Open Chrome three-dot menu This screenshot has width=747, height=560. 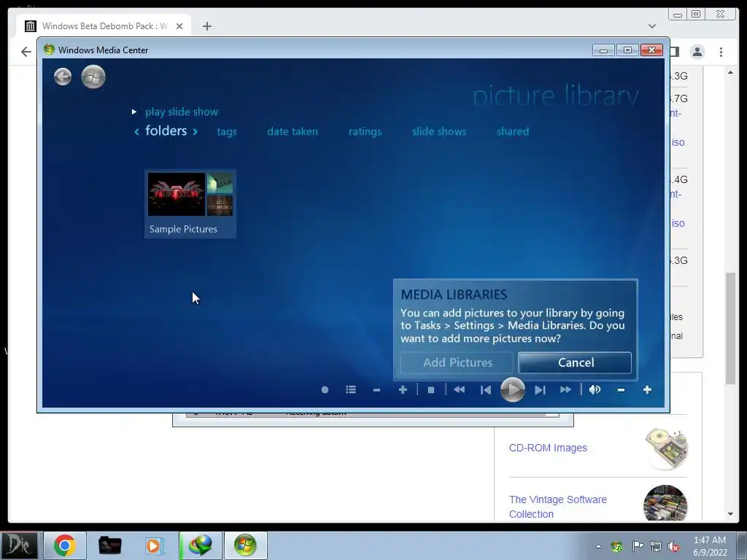tap(721, 52)
